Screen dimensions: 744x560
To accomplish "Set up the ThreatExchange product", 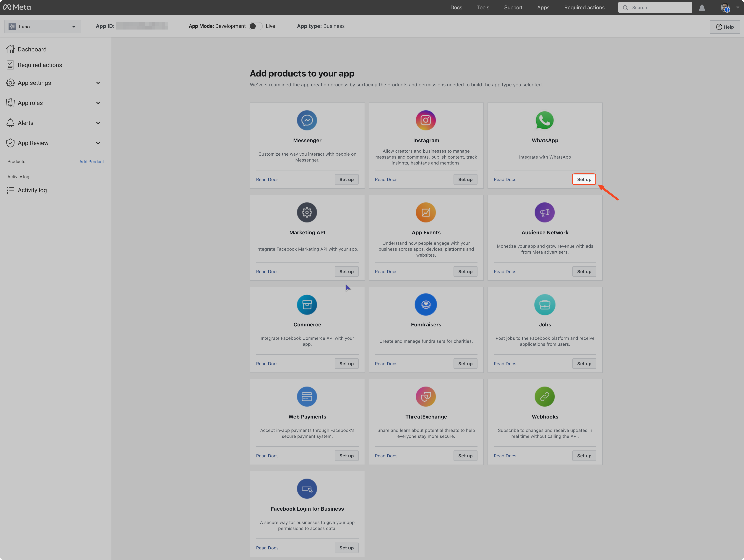I will click(465, 456).
